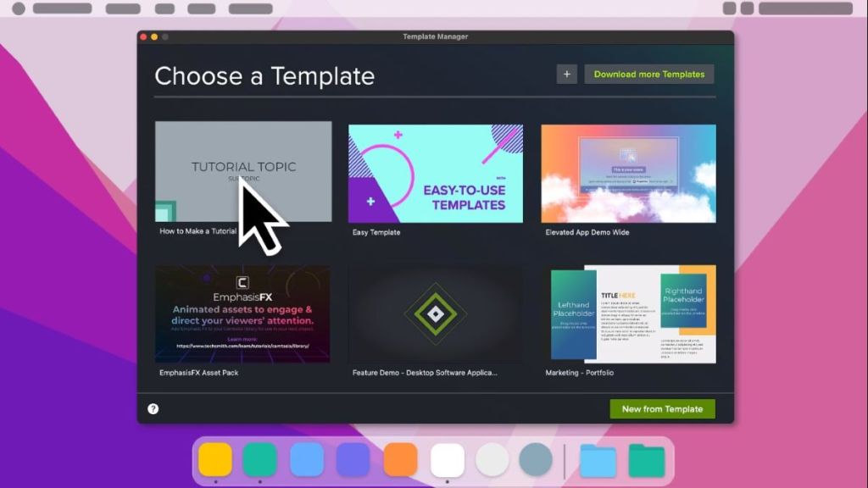The height and width of the screenshot is (488, 868).
Task: Launch the teal square app in the dock
Action: [x=260, y=459]
